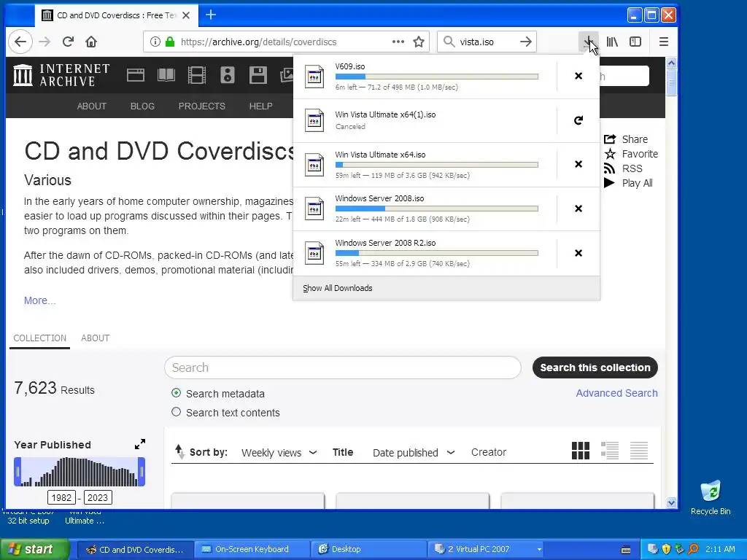This screenshot has width=747, height=560.
Task: Cancel the V609.iso download
Action: pos(578,76)
